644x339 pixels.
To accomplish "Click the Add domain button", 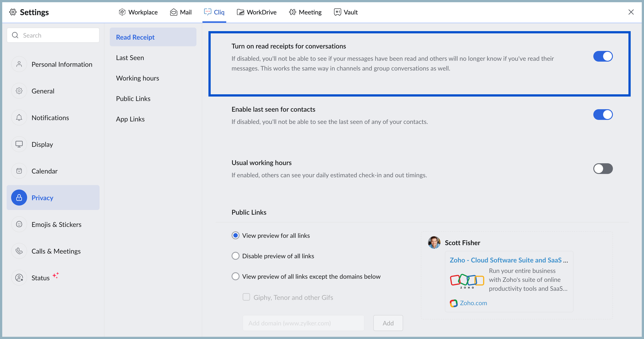I will (x=388, y=323).
